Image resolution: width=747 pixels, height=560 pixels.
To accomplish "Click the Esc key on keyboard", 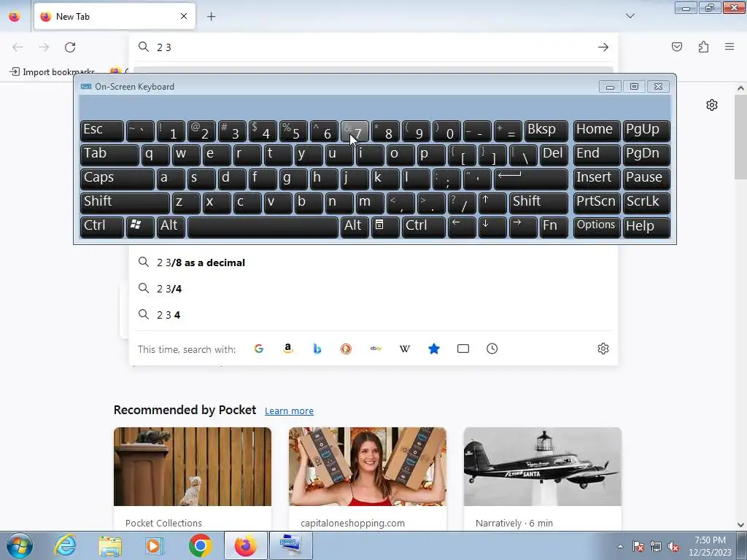I will tap(102, 131).
